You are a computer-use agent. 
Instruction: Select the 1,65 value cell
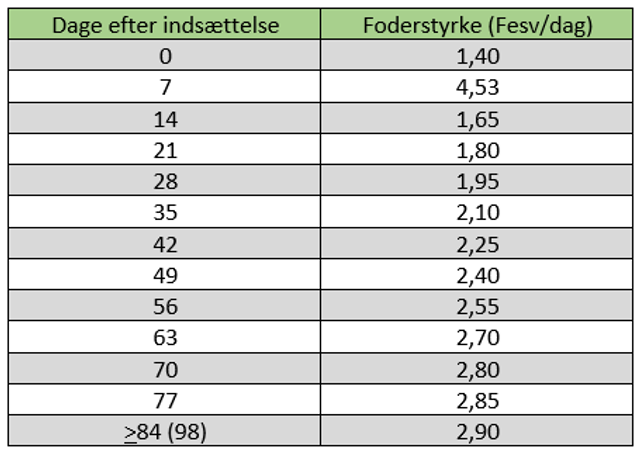tap(477, 119)
